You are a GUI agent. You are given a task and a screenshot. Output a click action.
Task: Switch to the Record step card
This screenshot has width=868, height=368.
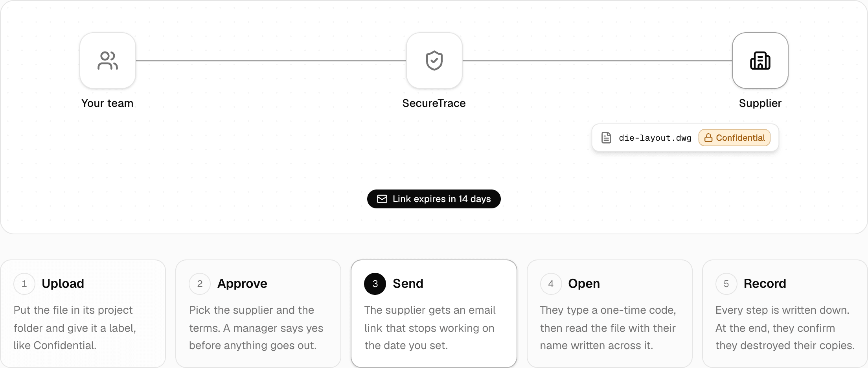(x=785, y=314)
